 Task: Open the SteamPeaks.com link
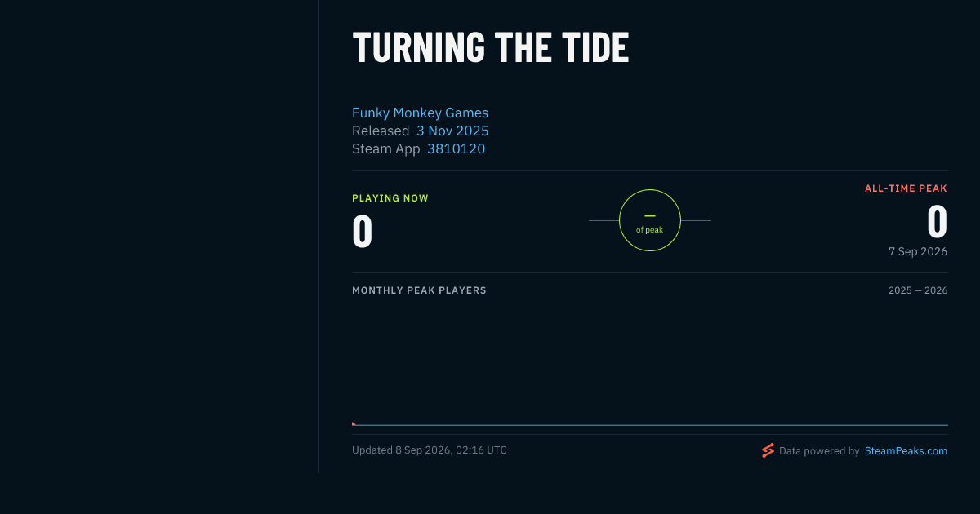pyautogui.click(x=906, y=450)
